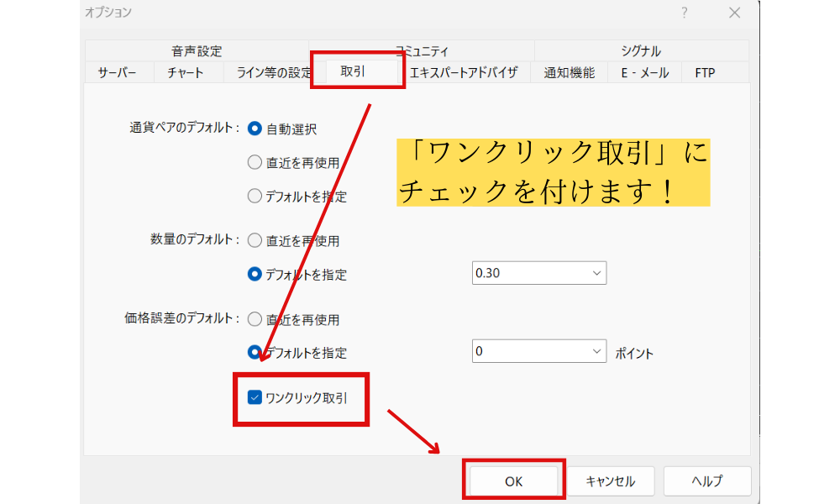Open the チャート tab
This screenshot has height=504, width=840.
click(186, 73)
